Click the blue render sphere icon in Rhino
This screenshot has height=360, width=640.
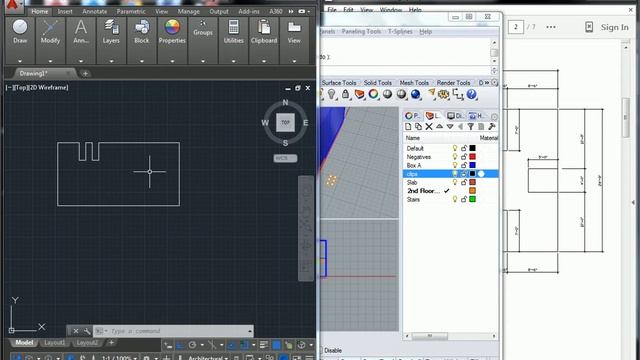pyautogui.click(x=416, y=94)
